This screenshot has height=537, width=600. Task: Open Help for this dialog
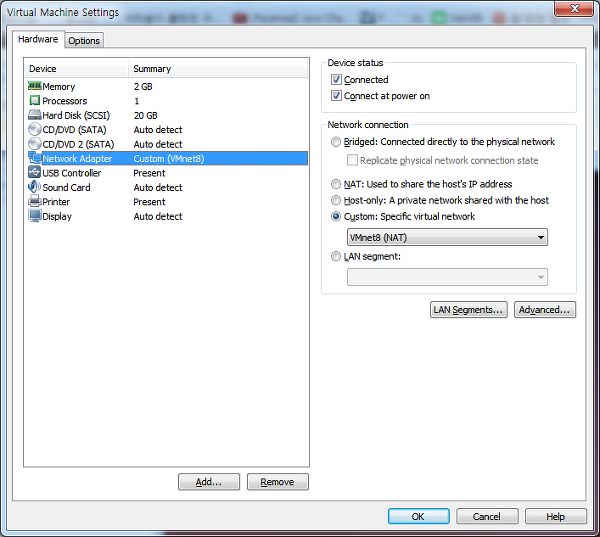[555, 516]
